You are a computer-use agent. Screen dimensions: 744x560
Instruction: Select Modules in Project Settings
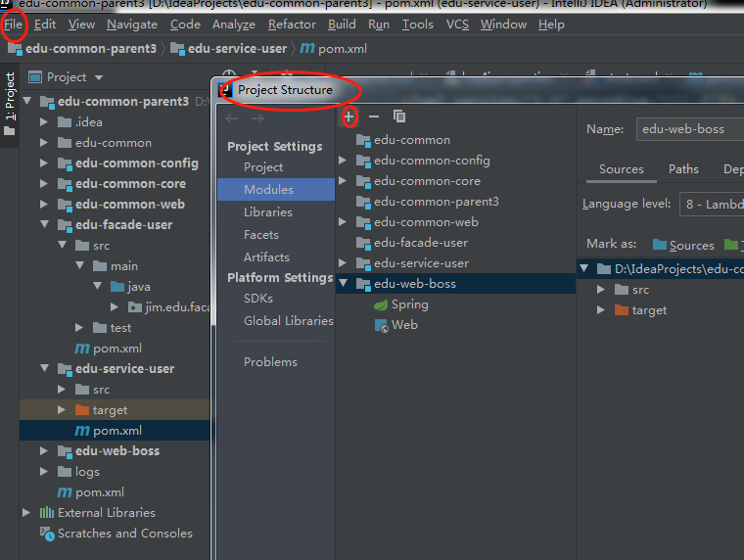[x=276, y=189]
